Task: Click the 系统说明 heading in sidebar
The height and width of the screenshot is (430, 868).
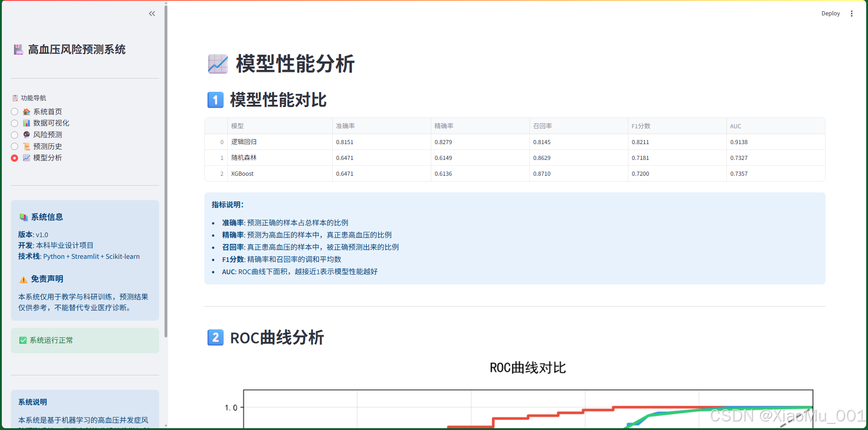Action: tap(33, 402)
